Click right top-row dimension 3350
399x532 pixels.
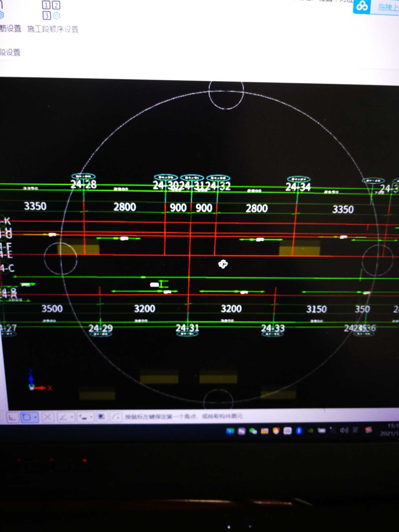coord(343,209)
